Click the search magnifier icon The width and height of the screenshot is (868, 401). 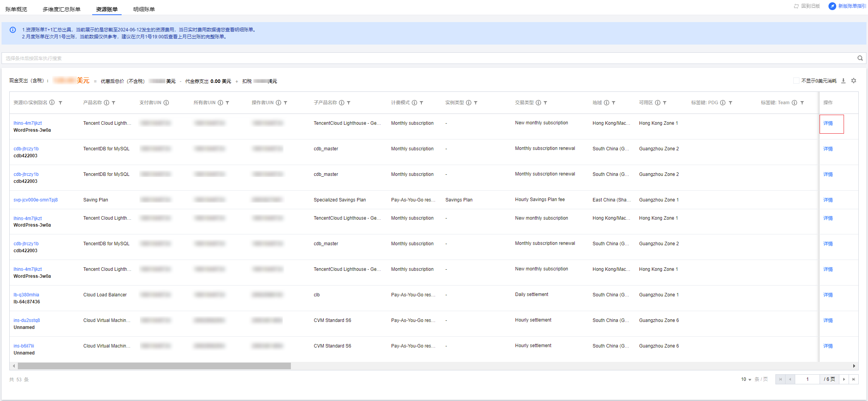tap(860, 58)
